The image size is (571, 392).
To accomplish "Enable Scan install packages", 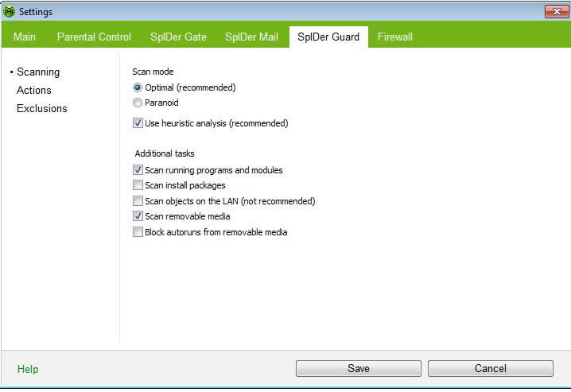I will pyautogui.click(x=138, y=185).
